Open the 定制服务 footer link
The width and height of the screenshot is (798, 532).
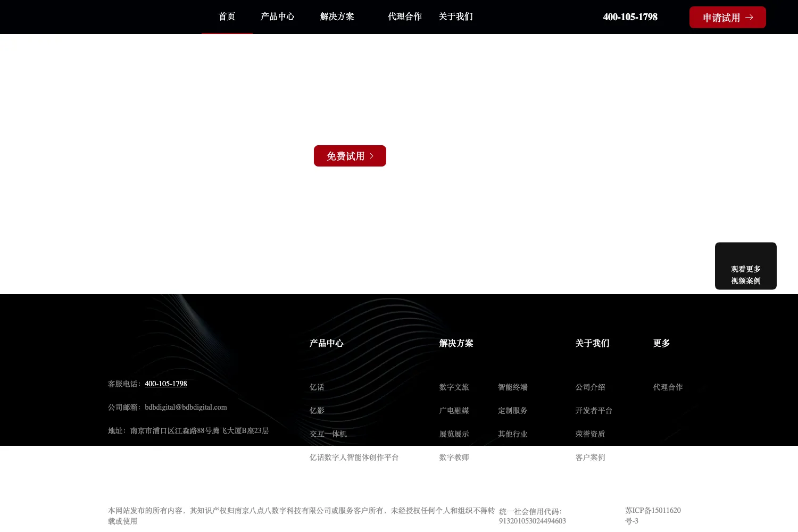pyautogui.click(x=513, y=411)
